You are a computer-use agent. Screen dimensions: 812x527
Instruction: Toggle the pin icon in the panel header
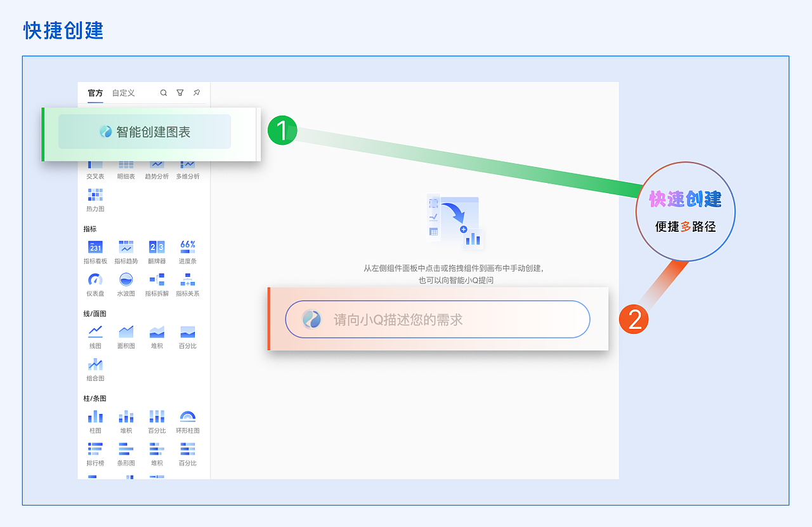(x=197, y=92)
